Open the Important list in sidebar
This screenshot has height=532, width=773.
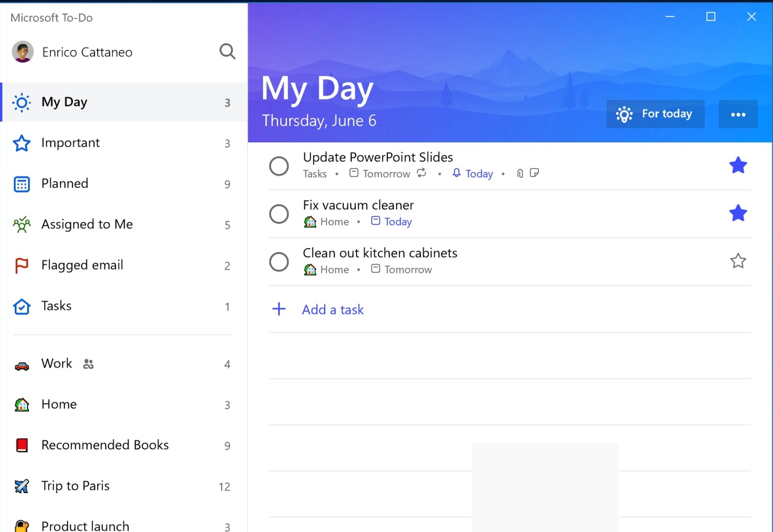(x=70, y=143)
